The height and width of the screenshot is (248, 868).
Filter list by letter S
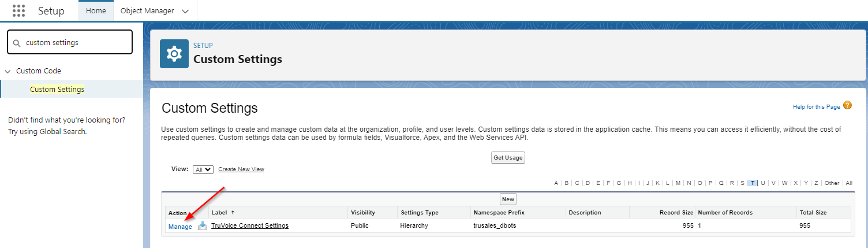point(742,183)
